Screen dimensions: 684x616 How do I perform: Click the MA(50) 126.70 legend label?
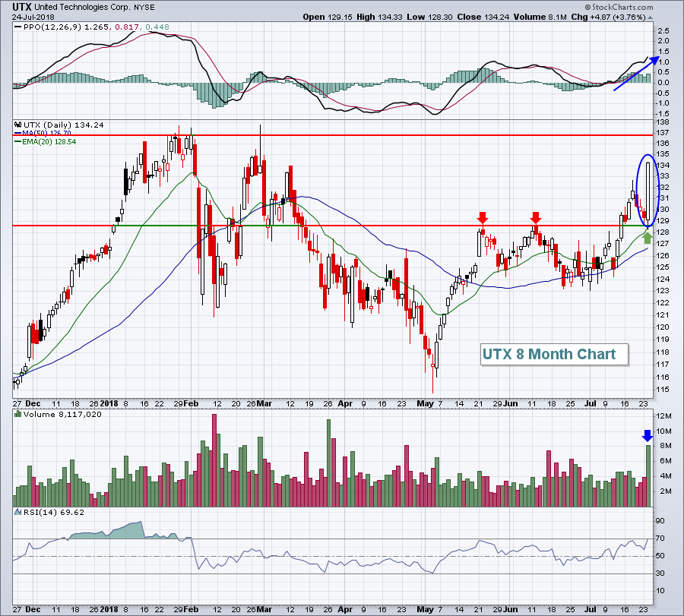[46, 134]
